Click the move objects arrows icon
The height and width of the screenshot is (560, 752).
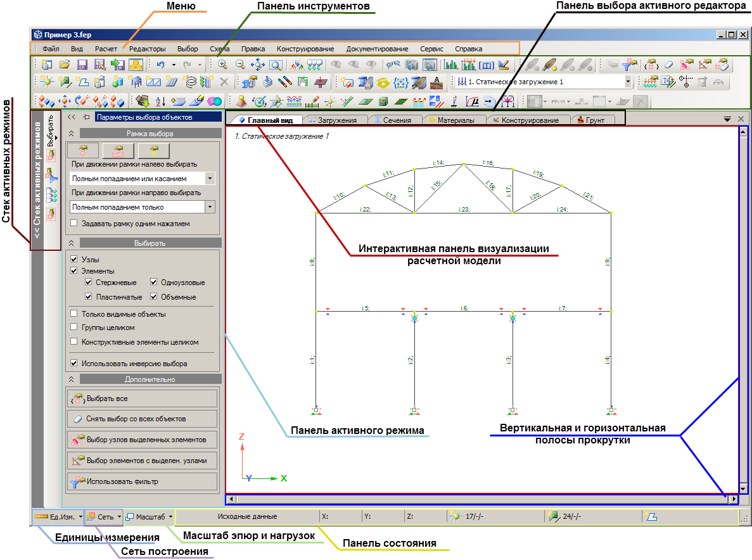64,101
